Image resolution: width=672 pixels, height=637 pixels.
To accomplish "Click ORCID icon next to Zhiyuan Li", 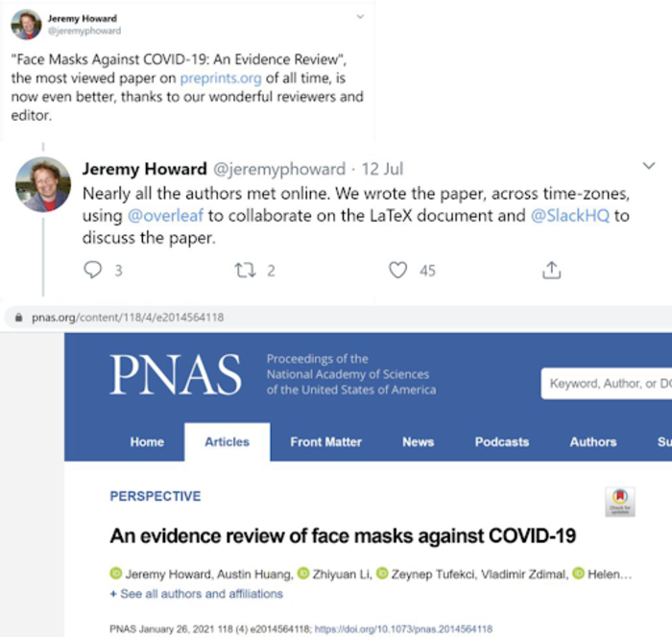I will click(x=303, y=573).
